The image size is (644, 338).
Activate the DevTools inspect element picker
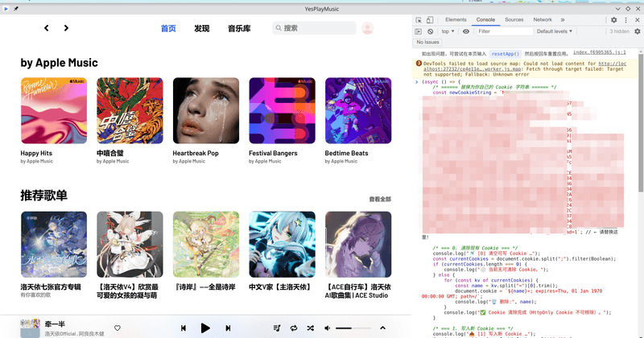point(419,19)
